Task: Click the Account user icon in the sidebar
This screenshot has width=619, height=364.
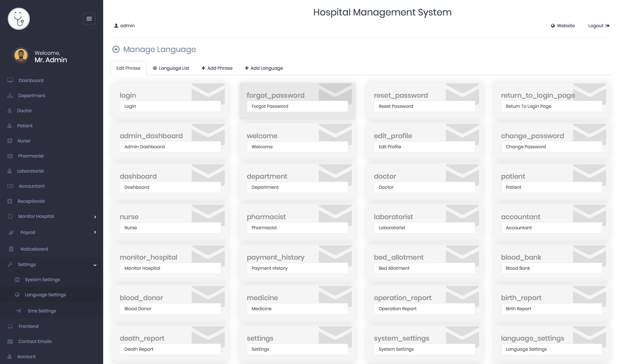Action: [x=10, y=356]
